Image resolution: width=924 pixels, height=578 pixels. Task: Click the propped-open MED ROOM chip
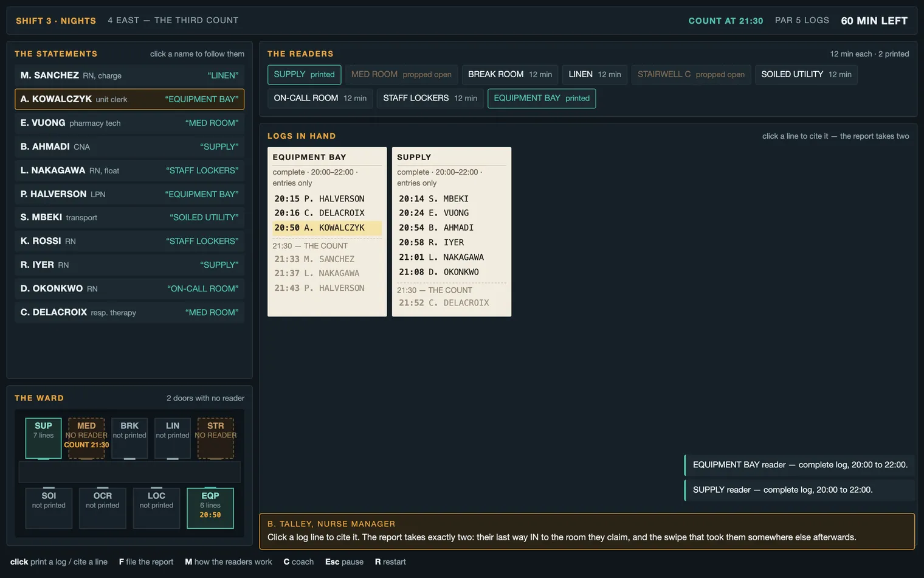(x=401, y=74)
